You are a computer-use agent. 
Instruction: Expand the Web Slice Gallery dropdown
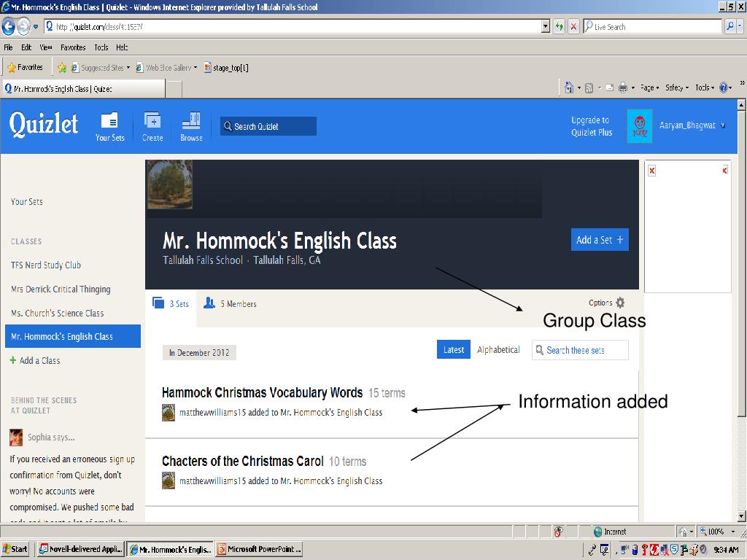(196, 68)
